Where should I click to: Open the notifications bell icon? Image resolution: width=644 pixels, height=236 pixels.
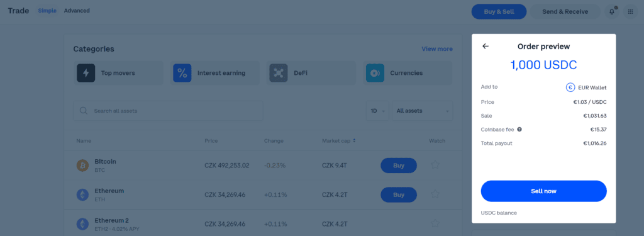tap(611, 11)
